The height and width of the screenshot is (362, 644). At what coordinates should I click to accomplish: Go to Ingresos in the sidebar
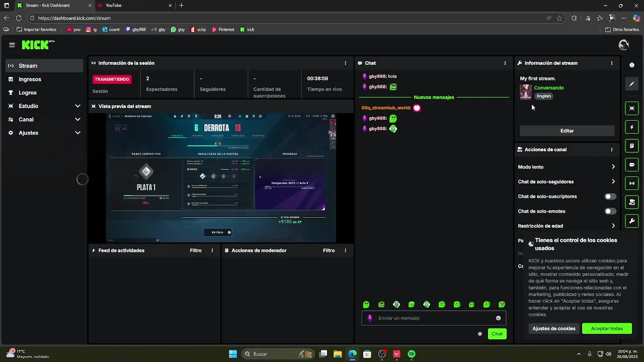click(44, 79)
